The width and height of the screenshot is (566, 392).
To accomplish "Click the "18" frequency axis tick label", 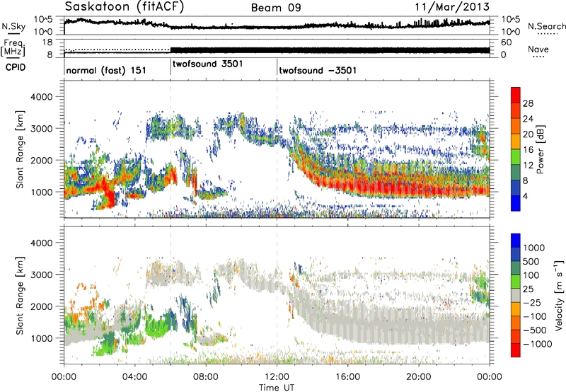I will (47, 42).
